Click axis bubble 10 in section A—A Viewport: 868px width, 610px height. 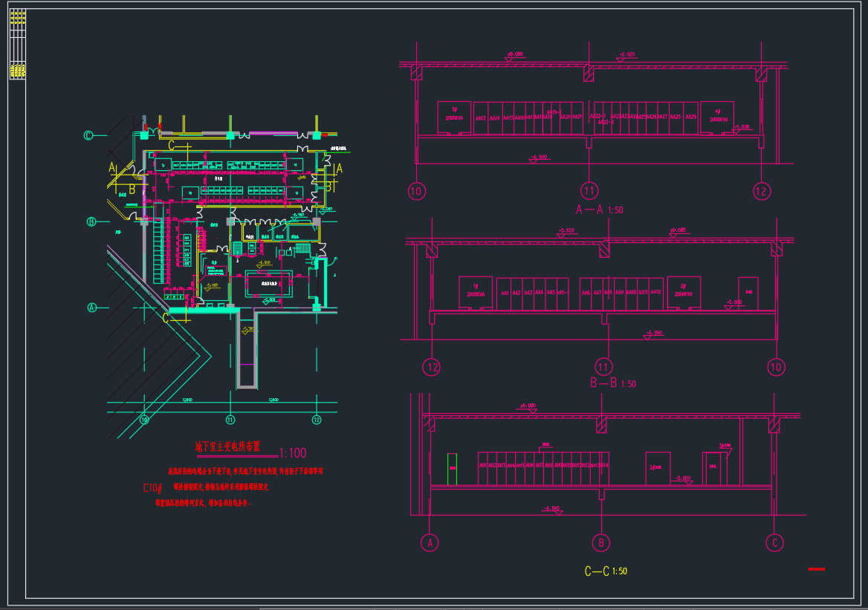point(416,192)
